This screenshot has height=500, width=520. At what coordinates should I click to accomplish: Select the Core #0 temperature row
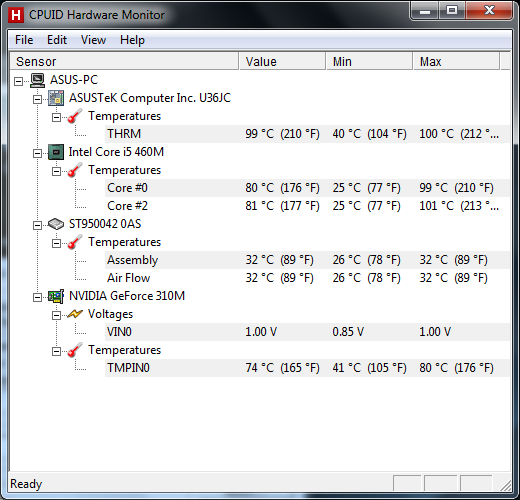click(307, 188)
